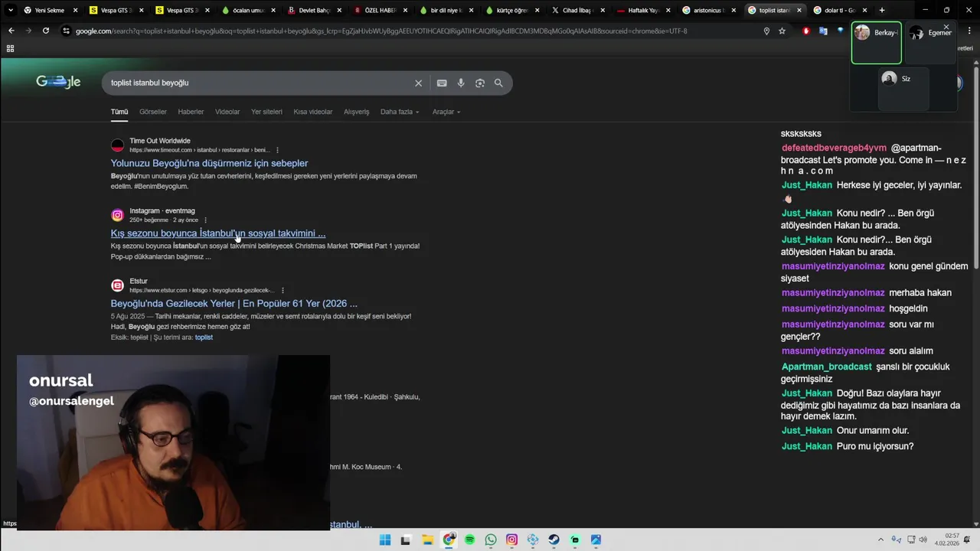Open the Yer siteleri tab
Image resolution: width=980 pixels, height=551 pixels.
[x=266, y=112]
